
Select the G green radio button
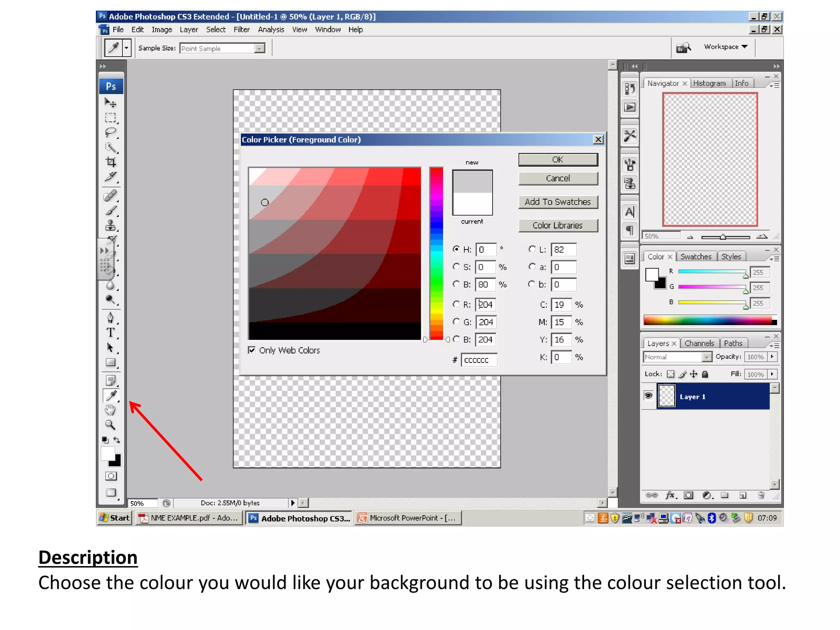point(456,322)
